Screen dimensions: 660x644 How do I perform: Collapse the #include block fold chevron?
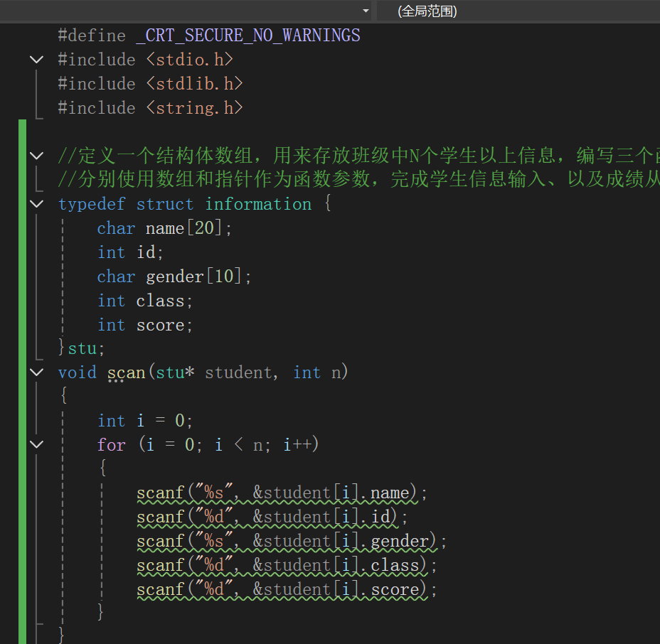point(37,60)
